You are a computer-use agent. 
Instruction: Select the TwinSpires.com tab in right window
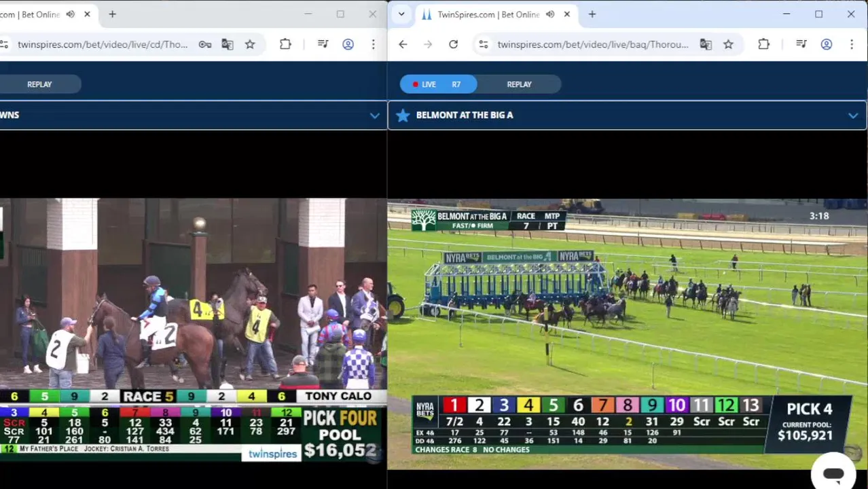click(x=496, y=14)
